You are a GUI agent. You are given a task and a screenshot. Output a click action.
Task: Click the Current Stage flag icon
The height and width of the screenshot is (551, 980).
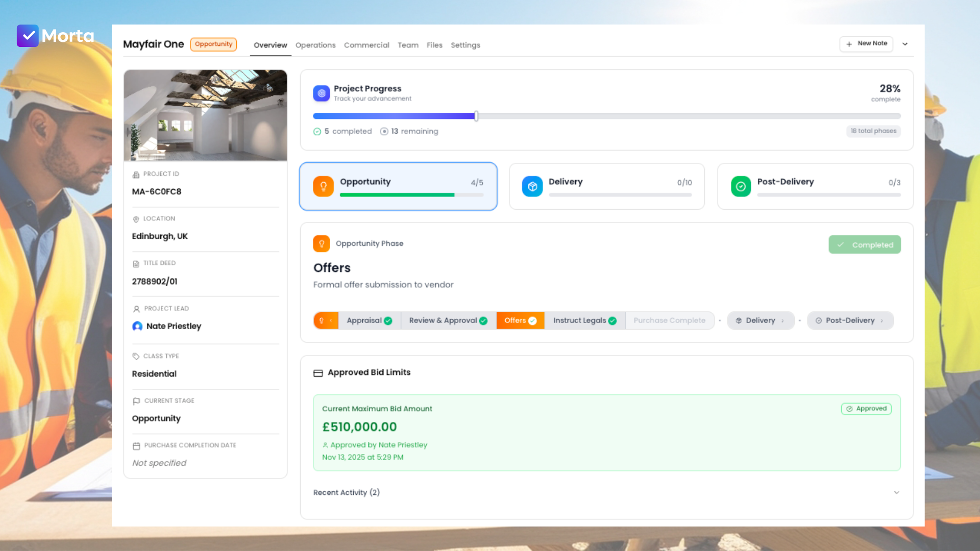coord(136,401)
